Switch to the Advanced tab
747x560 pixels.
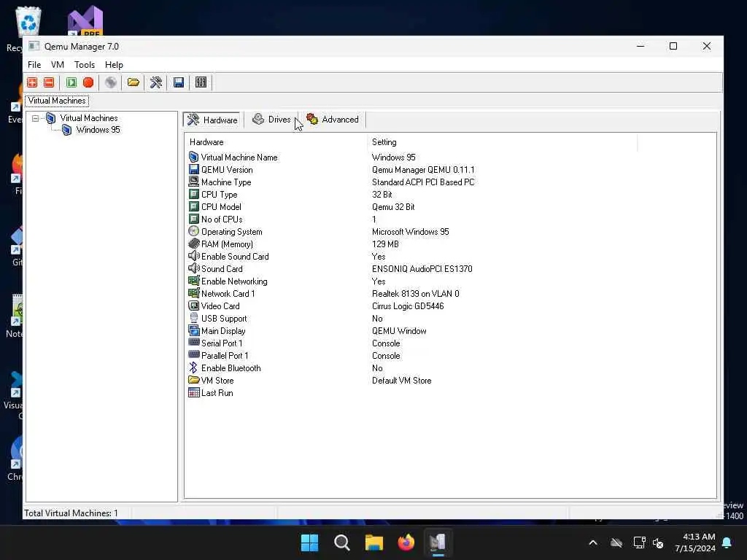coord(333,120)
